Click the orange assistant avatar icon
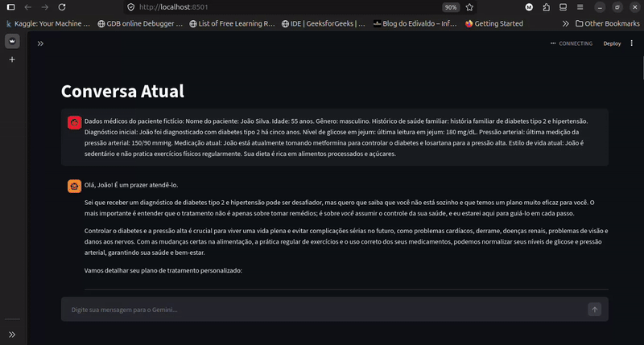 [x=74, y=186]
